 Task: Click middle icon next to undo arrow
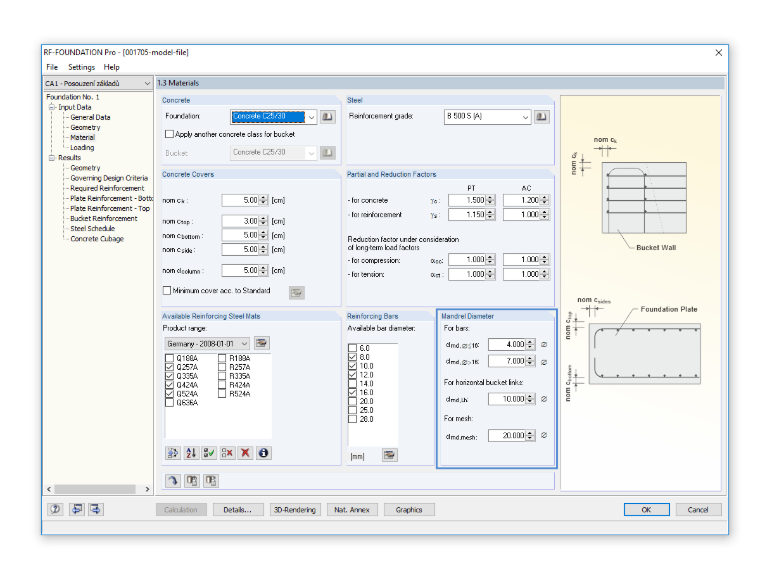pyautogui.click(x=192, y=480)
